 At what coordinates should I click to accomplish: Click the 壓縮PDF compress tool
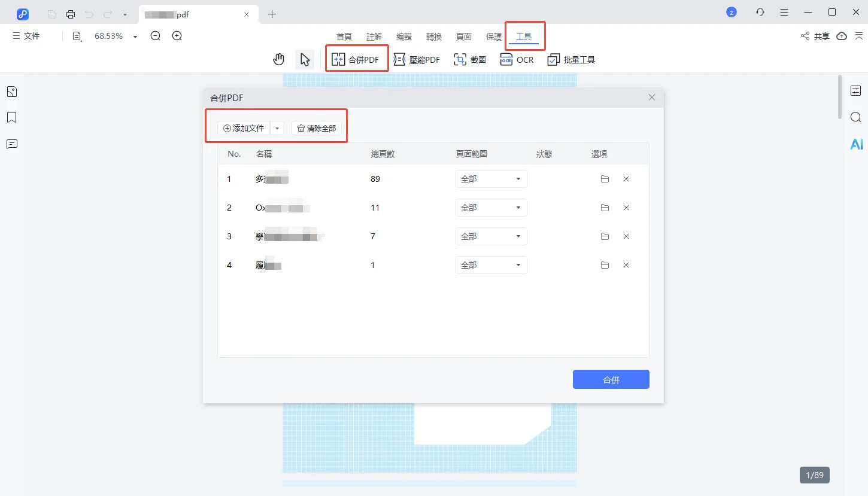(x=417, y=60)
